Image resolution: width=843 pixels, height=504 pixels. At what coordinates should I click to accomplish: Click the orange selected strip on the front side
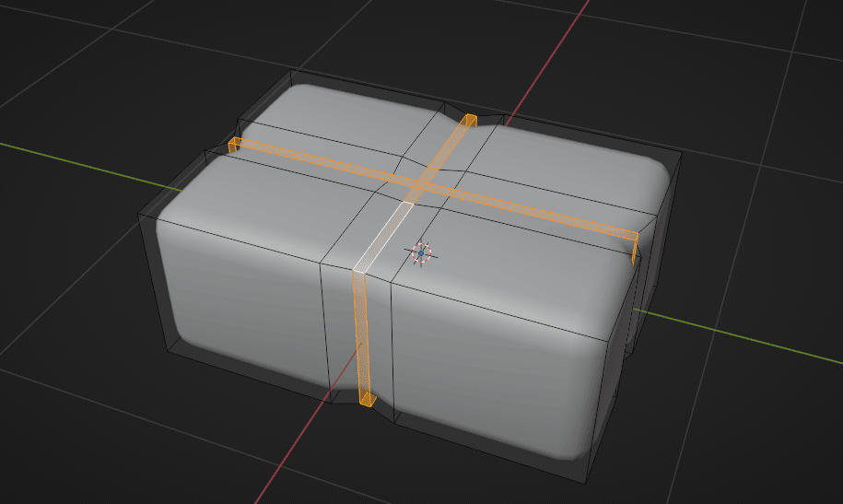coord(361,332)
